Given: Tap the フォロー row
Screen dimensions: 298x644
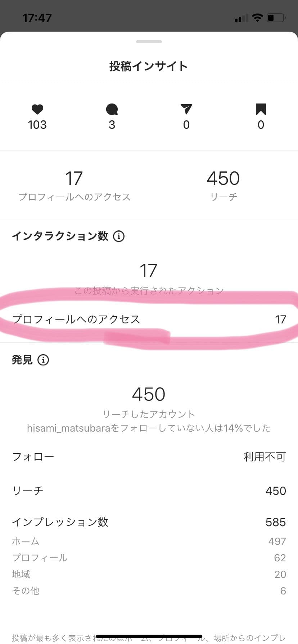Looking at the screenshot, I should (149, 457).
